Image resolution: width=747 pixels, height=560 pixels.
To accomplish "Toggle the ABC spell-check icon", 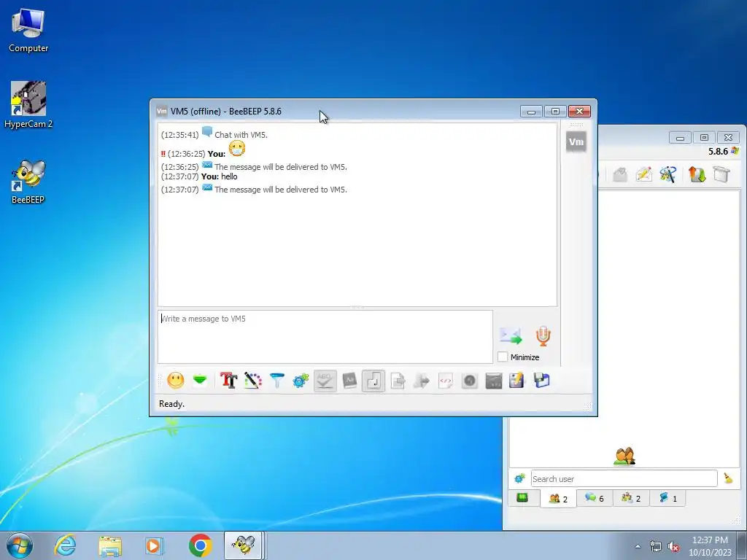I will click(325, 381).
